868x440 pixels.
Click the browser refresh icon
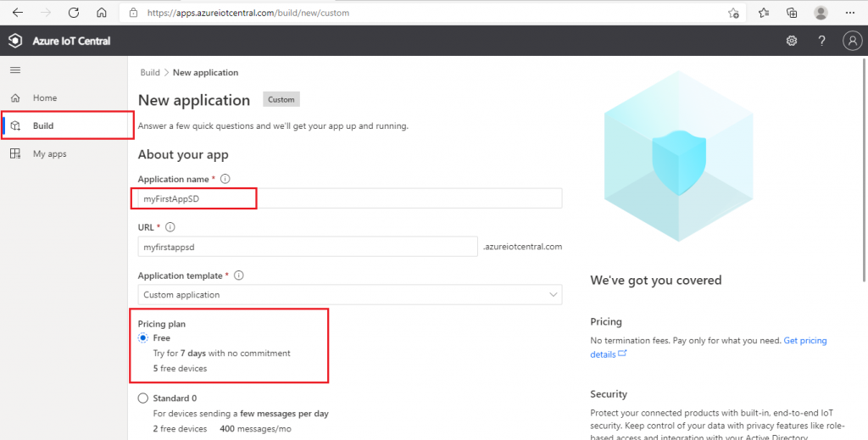74,13
